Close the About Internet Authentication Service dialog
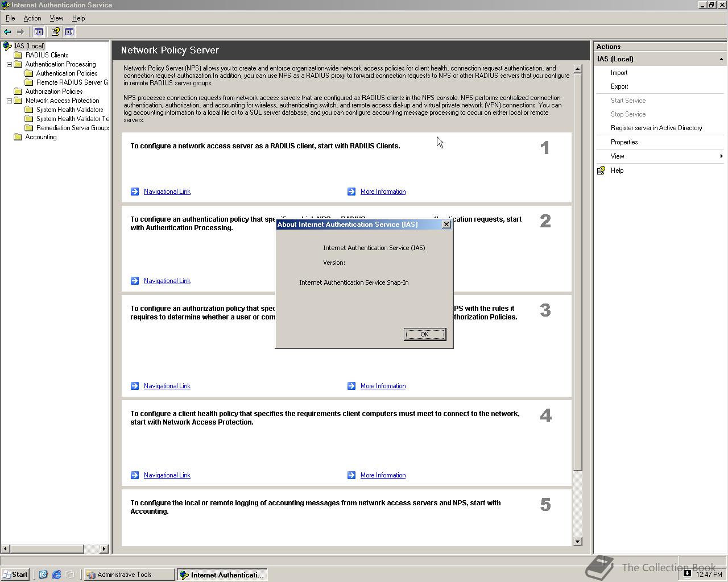 point(446,225)
